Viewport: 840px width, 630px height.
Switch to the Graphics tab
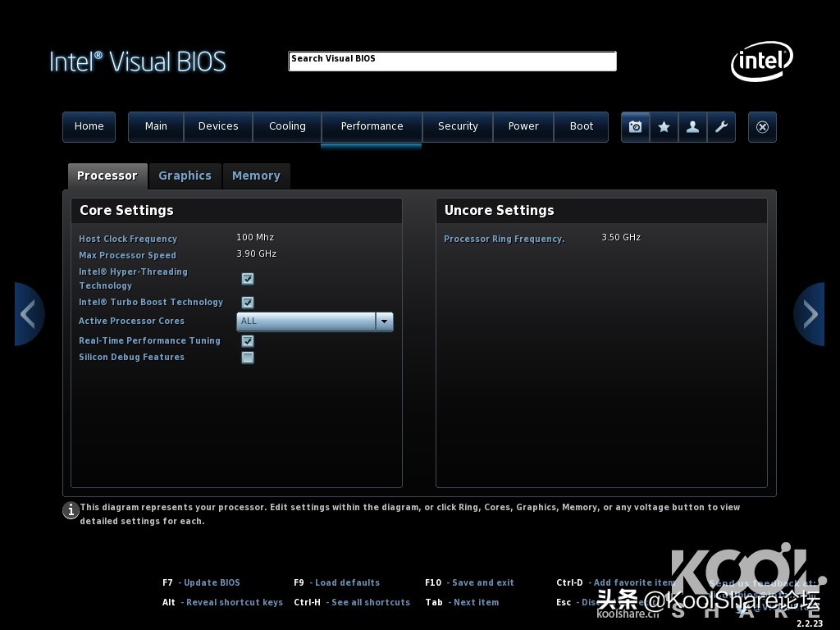[185, 176]
